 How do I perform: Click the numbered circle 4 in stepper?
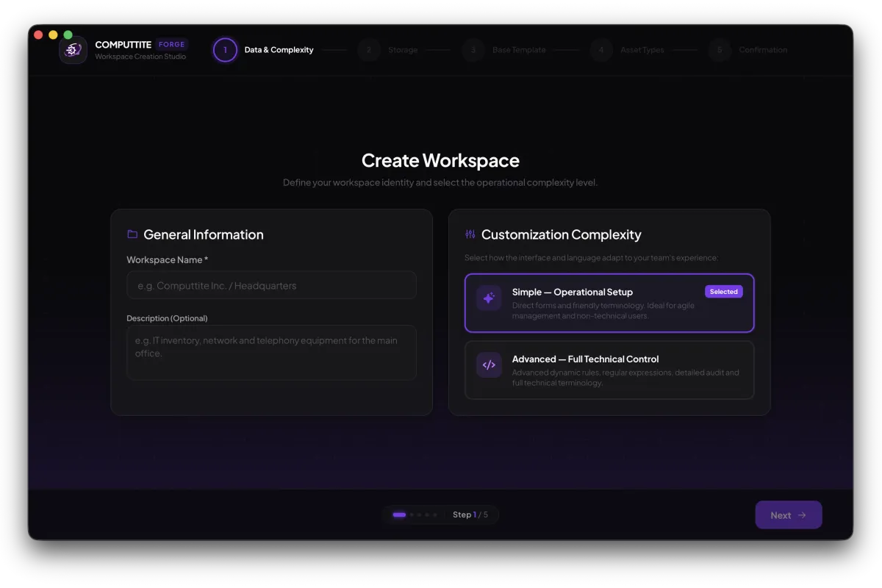(601, 50)
